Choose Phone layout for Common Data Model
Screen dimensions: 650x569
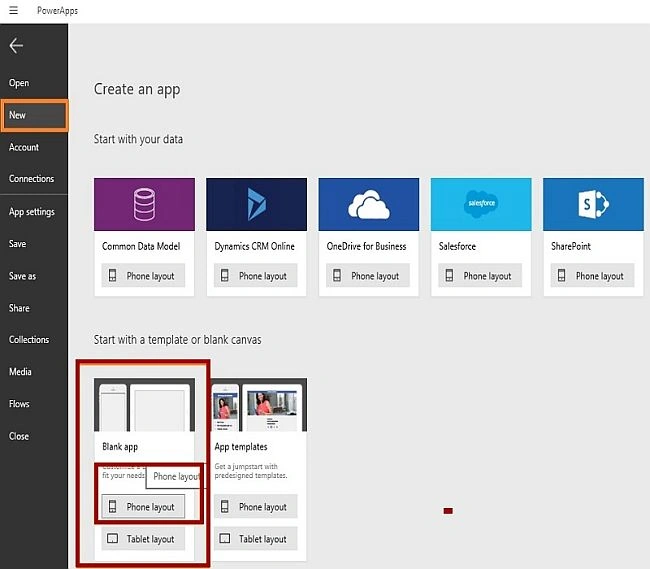[x=143, y=276]
